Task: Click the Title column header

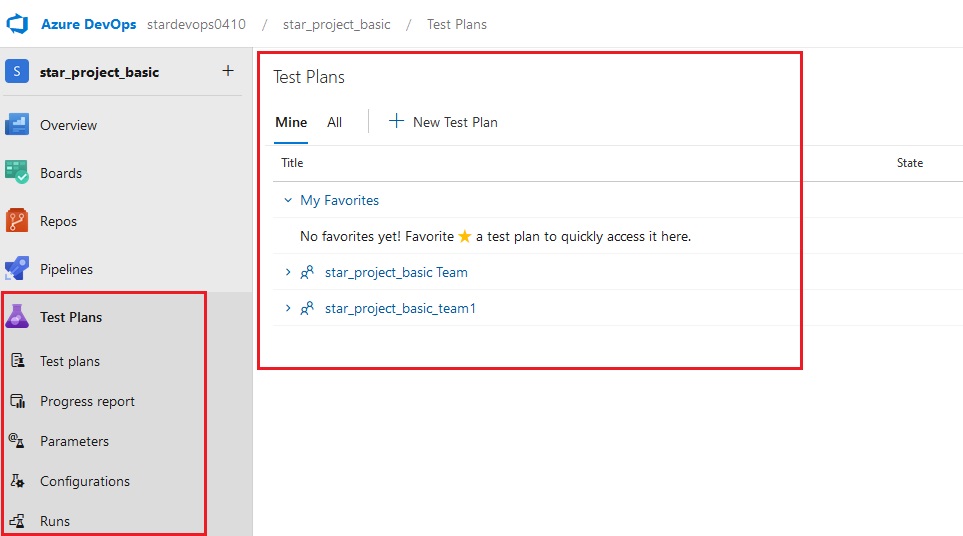Action: click(292, 163)
